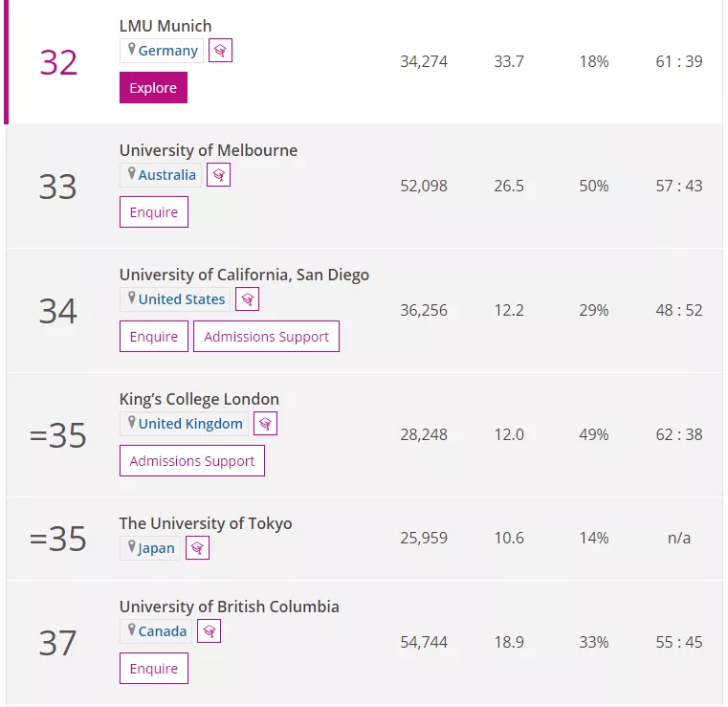The width and height of the screenshot is (728, 707).
Task: Open The University of Tokyo page
Action: (x=206, y=523)
